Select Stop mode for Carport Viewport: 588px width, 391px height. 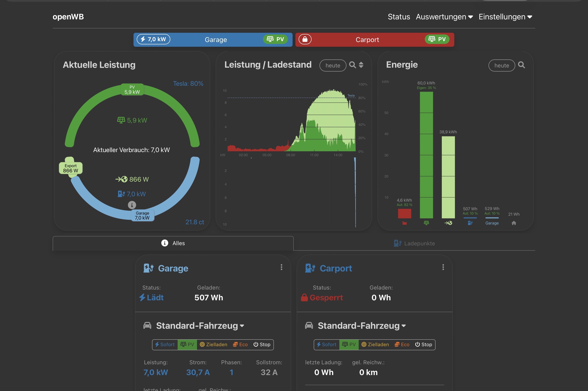[x=423, y=344]
